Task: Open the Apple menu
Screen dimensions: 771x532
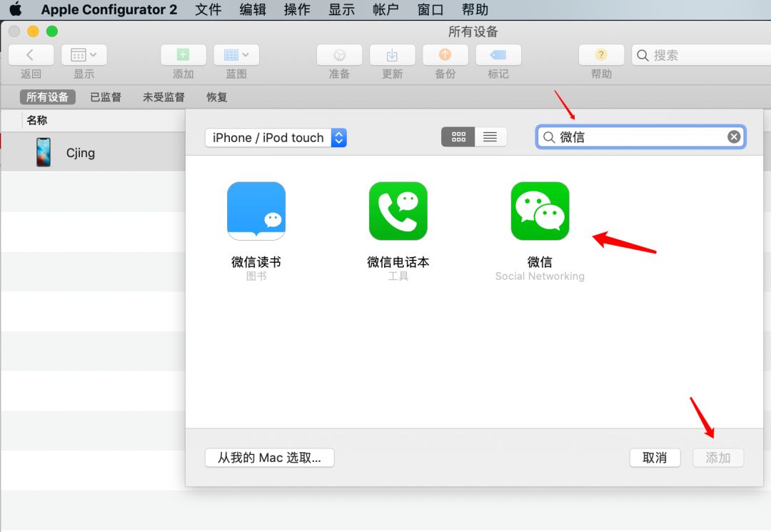Action: (16, 9)
